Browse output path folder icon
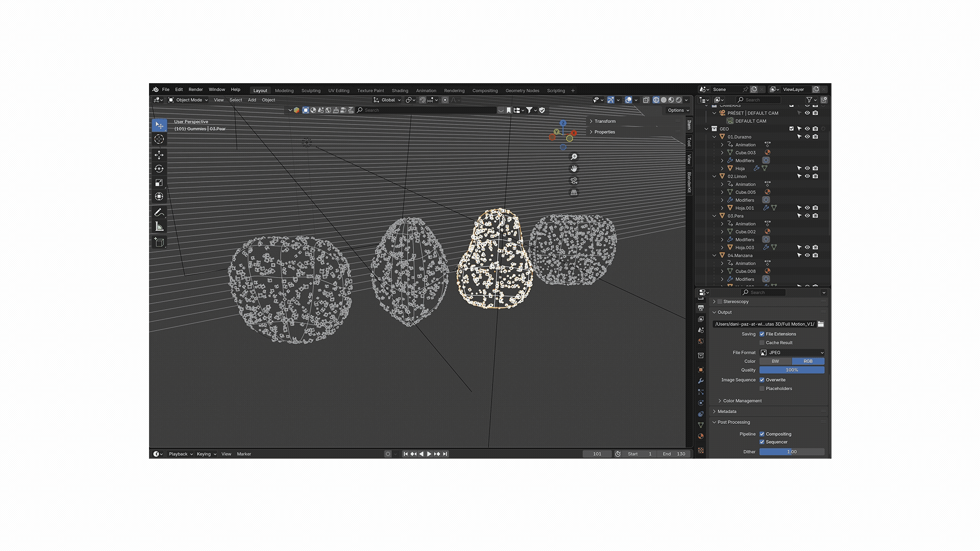The height and width of the screenshot is (551, 980). coord(821,324)
